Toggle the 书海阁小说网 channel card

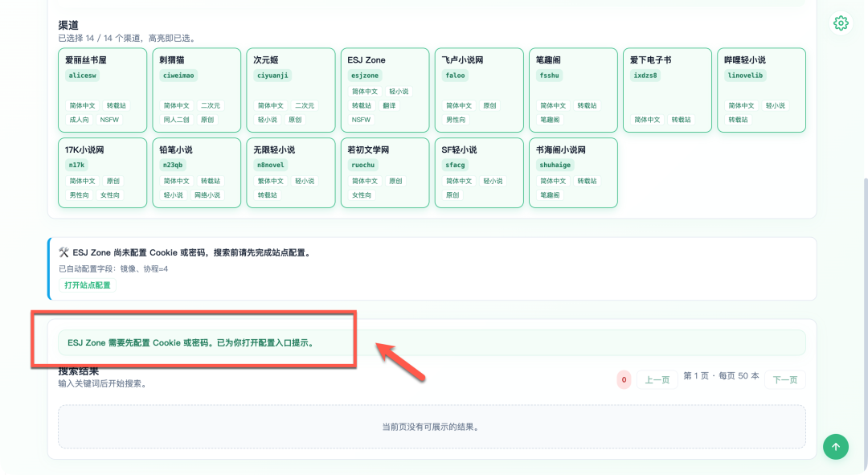coord(573,173)
